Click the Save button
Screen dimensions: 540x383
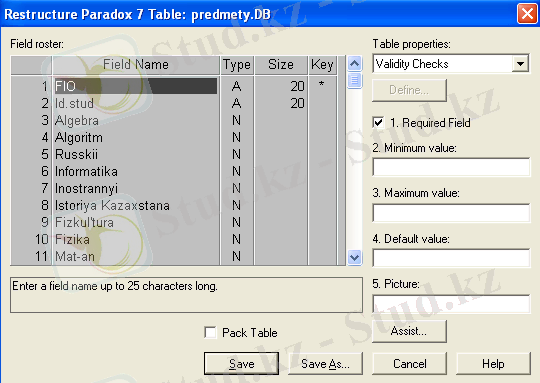[241, 364]
